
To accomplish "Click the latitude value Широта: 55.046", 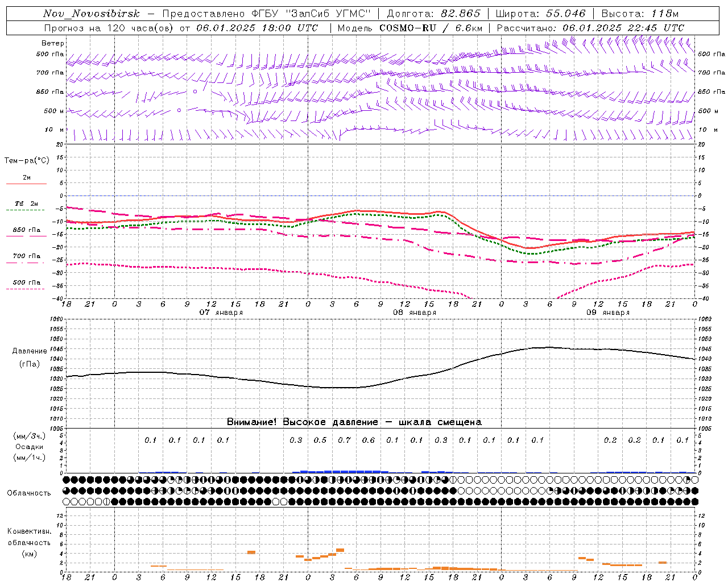I will click(x=541, y=14).
